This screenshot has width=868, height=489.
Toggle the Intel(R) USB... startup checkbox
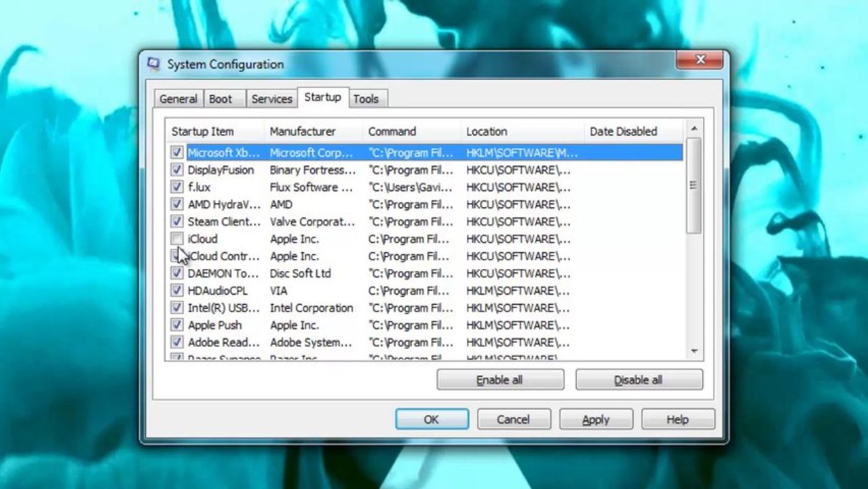click(177, 308)
